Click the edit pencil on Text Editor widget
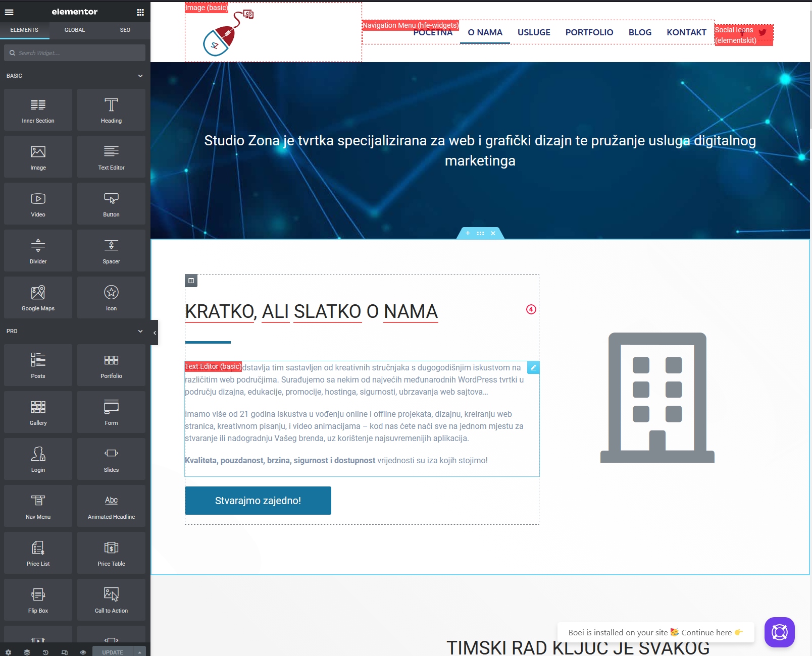Screen dimensions: 812x656 click(x=533, y=367)
